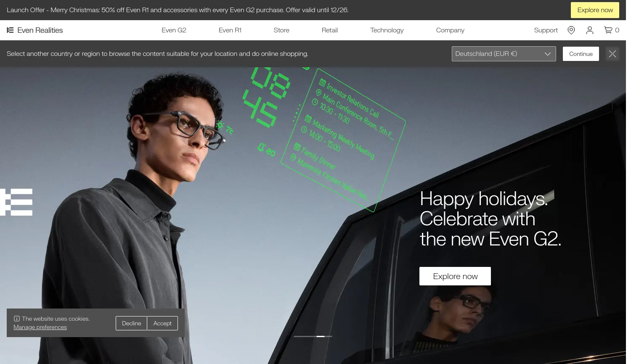Click the account profile icon
Viewport: 631px width, 364px height.
coord(590,30)
